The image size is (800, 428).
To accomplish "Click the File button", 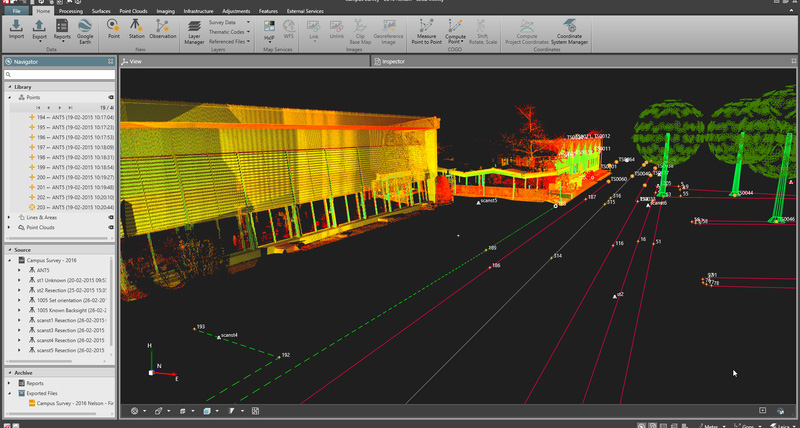I will click(17, 10).
